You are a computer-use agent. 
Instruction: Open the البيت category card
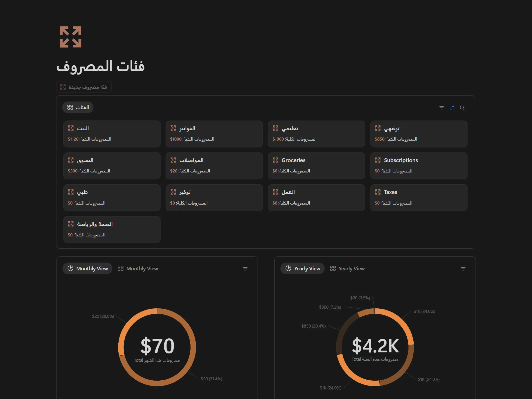coord(112,134)
